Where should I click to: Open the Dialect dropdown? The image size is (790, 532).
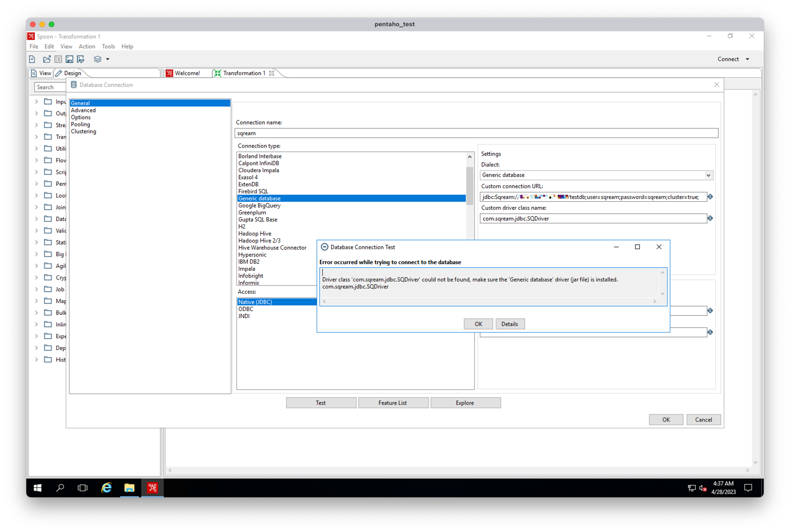709,175
